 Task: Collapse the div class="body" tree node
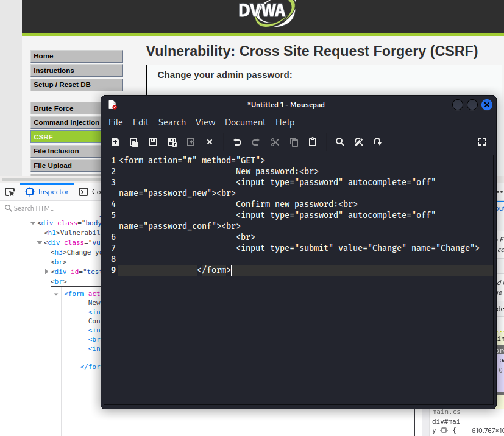[32, 223]
